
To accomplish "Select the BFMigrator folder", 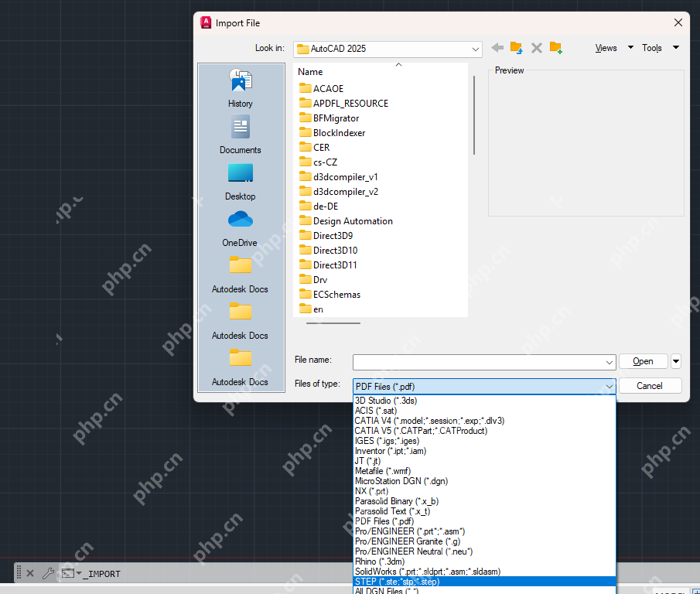I will click(x=329, y=118).
